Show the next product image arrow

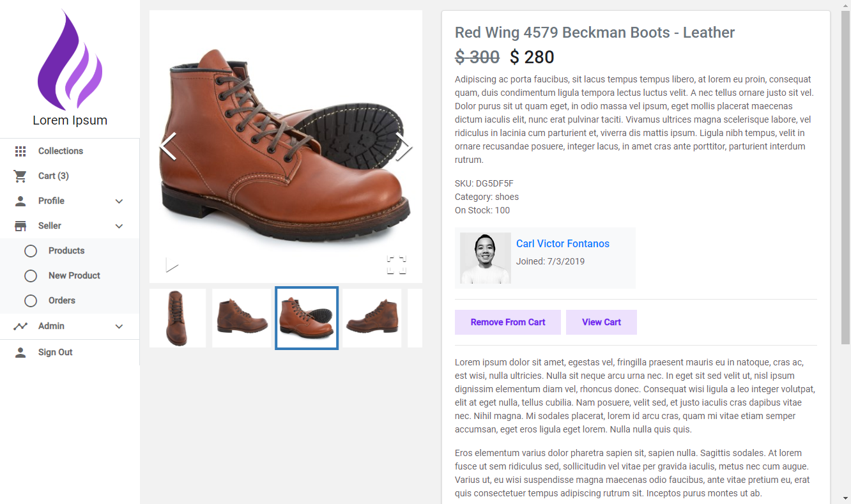click(x=404, y=147)
